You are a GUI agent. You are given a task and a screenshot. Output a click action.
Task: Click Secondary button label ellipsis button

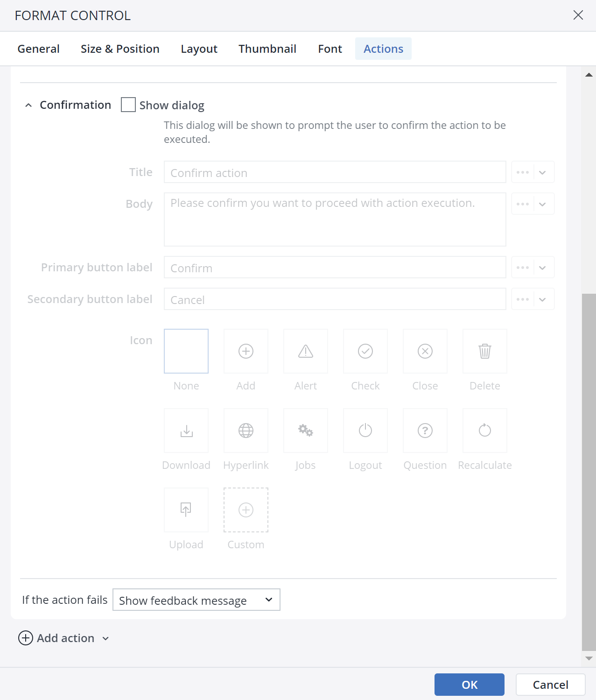523,299
